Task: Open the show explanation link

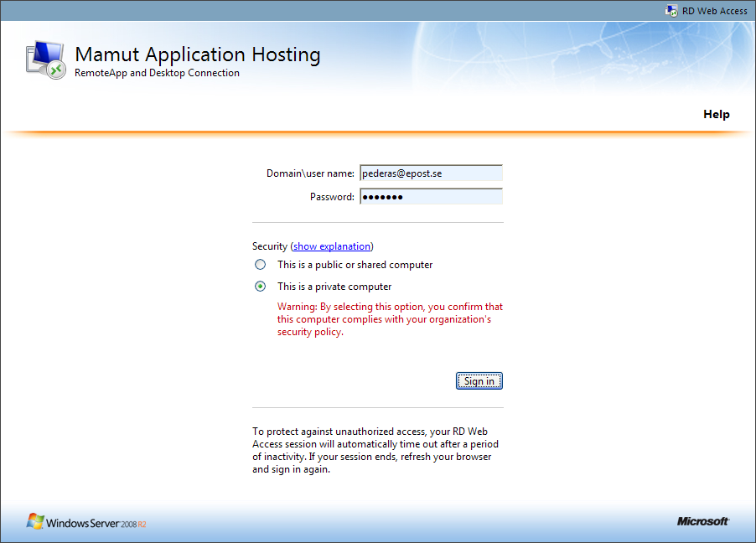Action: coord(332,246)
